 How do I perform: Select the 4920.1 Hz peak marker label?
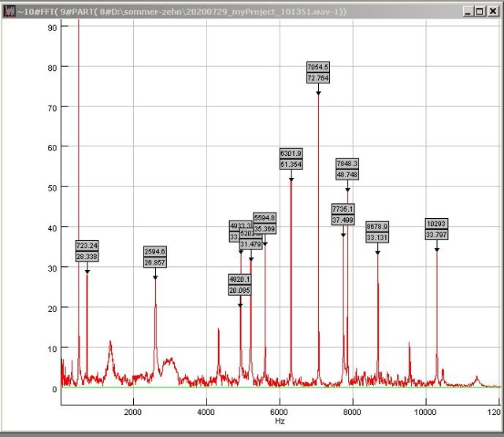point(239,285)
